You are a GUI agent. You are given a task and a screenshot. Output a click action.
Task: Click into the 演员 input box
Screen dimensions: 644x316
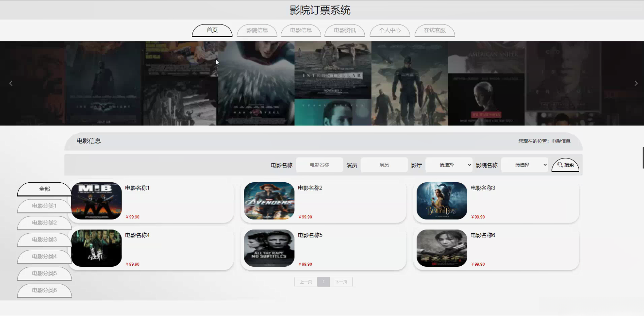(384, 165)
